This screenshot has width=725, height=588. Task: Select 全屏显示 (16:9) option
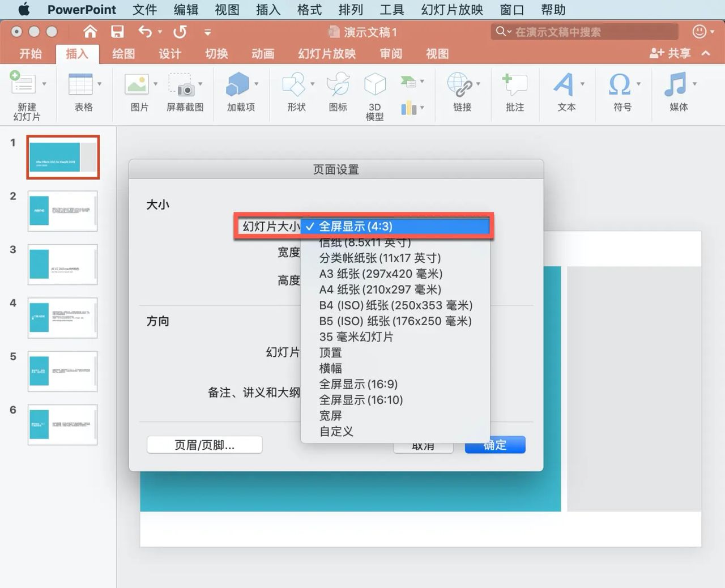click(395, 384)
